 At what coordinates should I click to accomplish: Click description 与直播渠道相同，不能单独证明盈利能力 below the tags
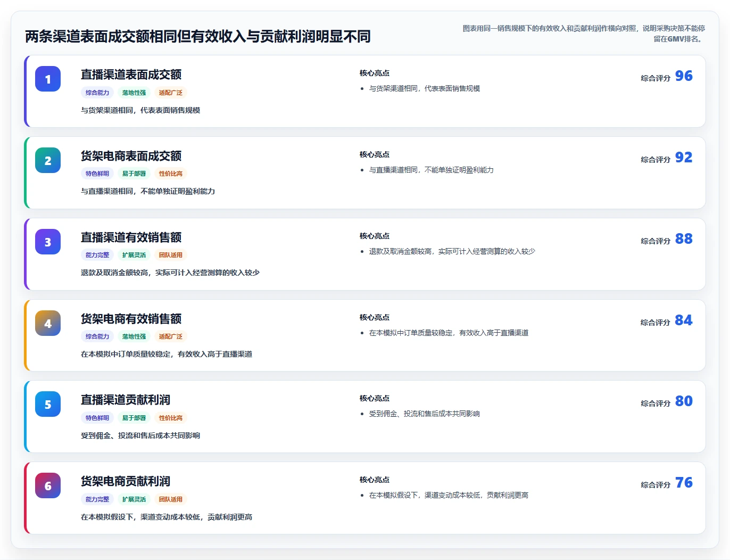(148, 191)
